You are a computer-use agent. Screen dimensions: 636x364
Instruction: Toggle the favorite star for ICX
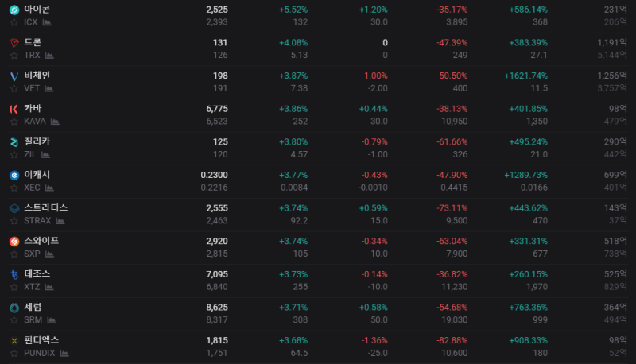pos(14,22)
